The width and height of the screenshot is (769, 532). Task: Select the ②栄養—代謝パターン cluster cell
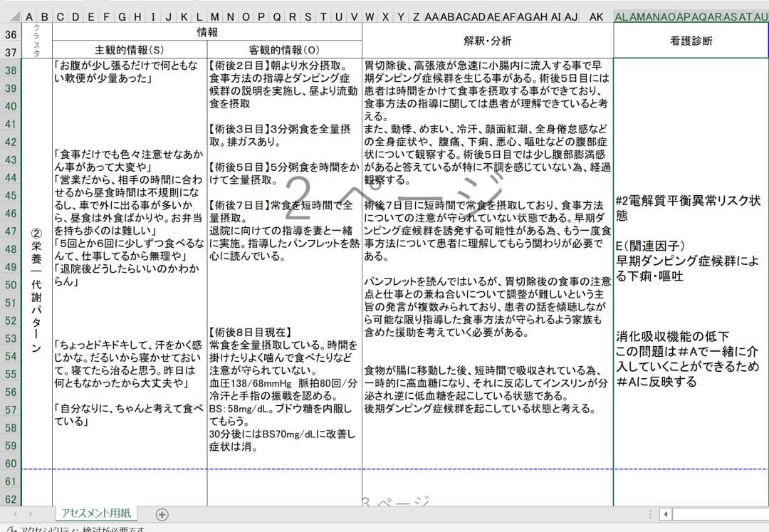(x=37, y=291)
